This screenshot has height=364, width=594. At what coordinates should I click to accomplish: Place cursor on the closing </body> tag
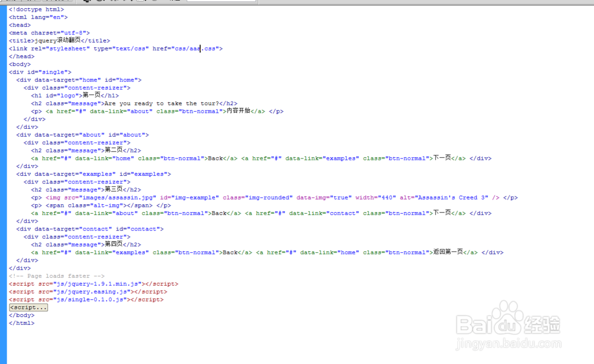pos(21,315)
